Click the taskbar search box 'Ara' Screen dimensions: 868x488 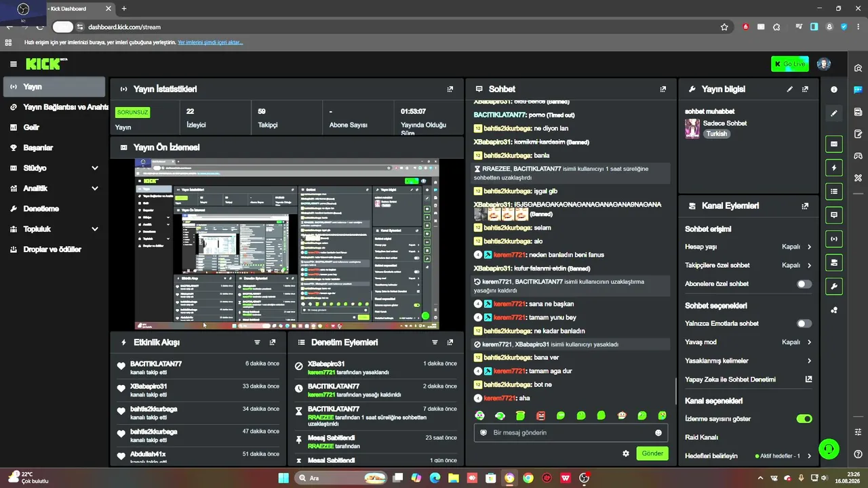click(342, 479)
